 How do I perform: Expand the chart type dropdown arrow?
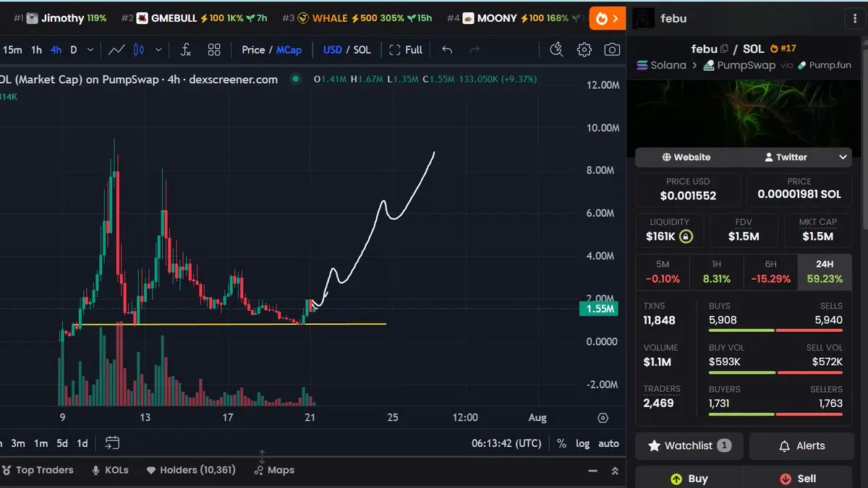click(x=158, y=50)
